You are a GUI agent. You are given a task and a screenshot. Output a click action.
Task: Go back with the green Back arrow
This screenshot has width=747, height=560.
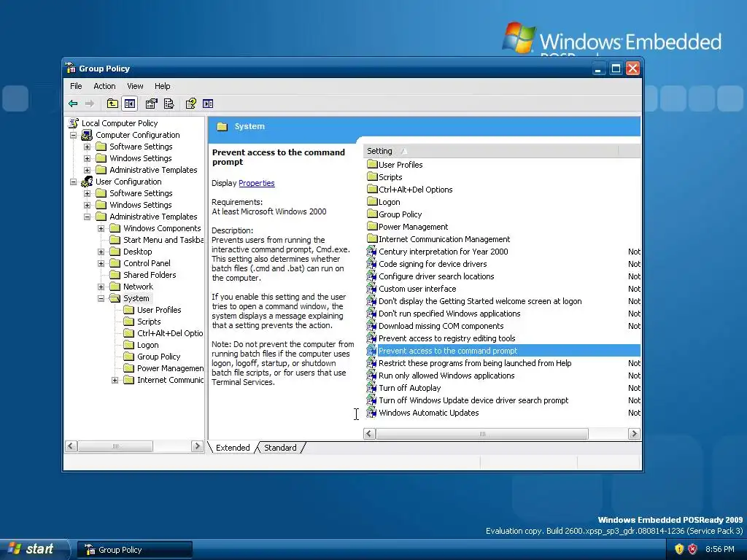tap(73, 104)
